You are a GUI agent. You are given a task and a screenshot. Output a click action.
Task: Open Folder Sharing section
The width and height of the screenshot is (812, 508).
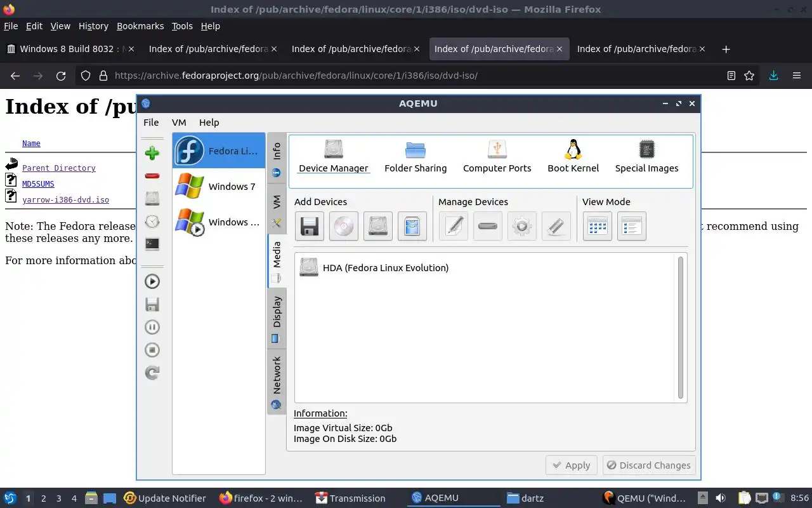tap(416, 157)
